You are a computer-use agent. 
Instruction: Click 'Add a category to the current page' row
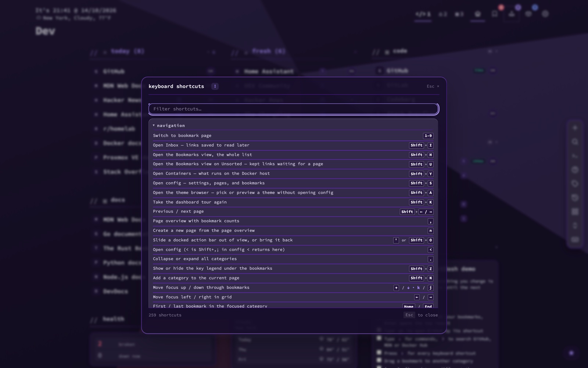(x=293, y=278)
